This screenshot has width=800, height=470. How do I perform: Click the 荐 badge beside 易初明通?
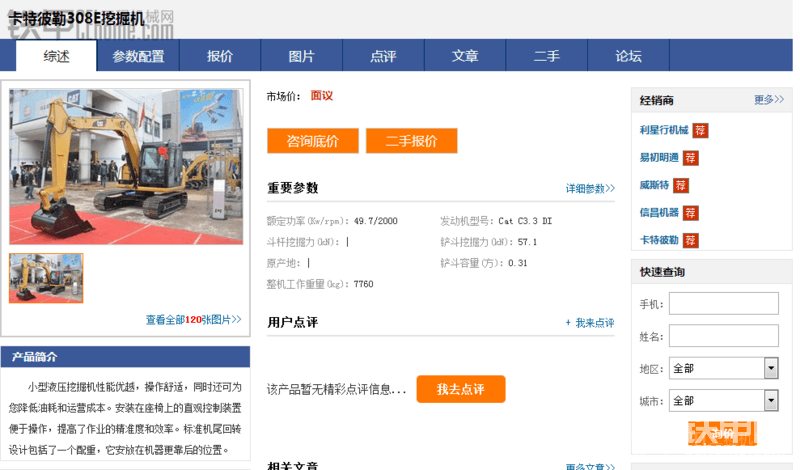(690, 158)
